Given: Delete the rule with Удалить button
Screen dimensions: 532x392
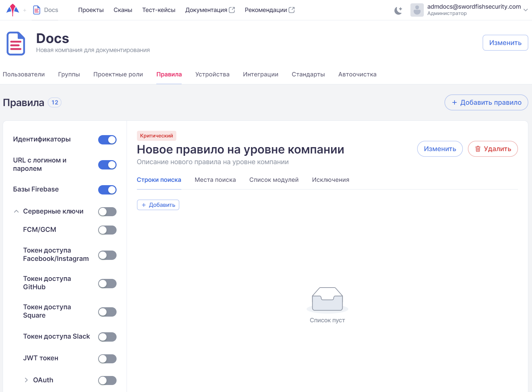Looking at the screenshot, I should [x=493, y=149].
